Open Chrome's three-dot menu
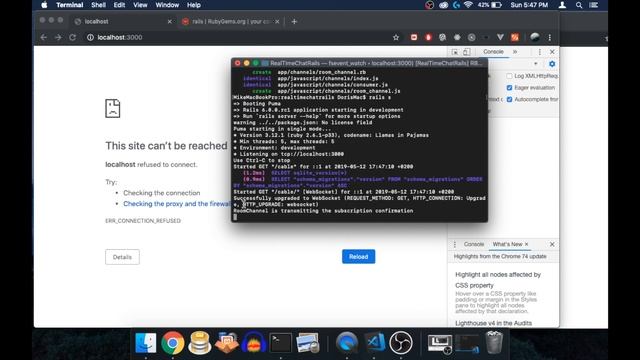640x360 pixels. click(550, 37)
